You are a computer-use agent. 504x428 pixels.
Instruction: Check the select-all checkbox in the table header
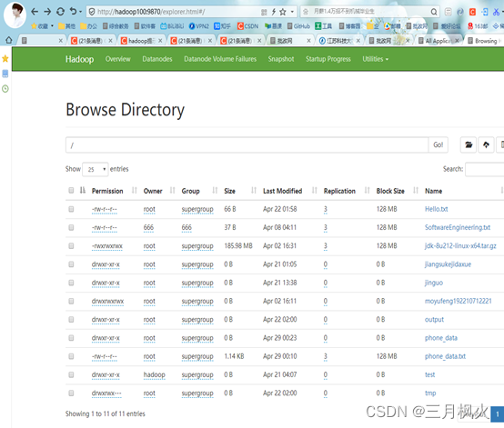coord(71,191)
